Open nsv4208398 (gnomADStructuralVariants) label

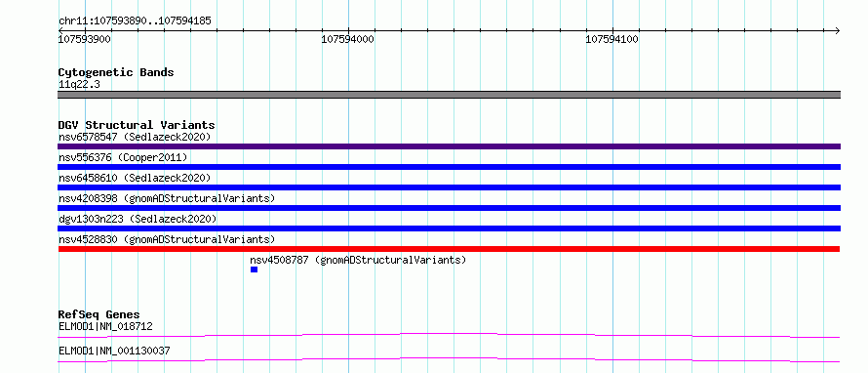(x=167, y=198)
